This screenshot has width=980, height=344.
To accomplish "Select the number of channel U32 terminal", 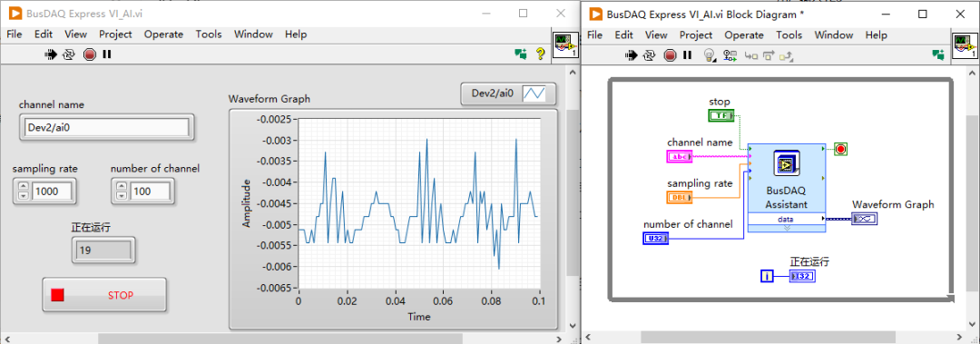I will point(656,239).
